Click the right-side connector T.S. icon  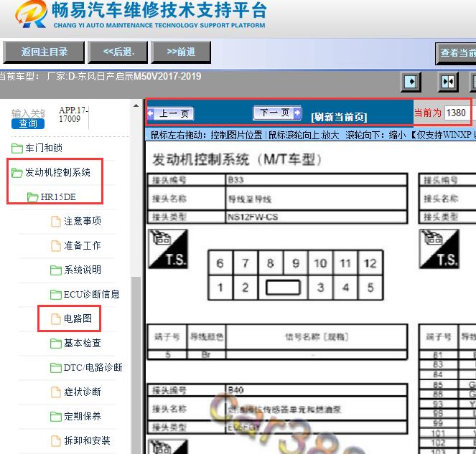pos(439,249)
